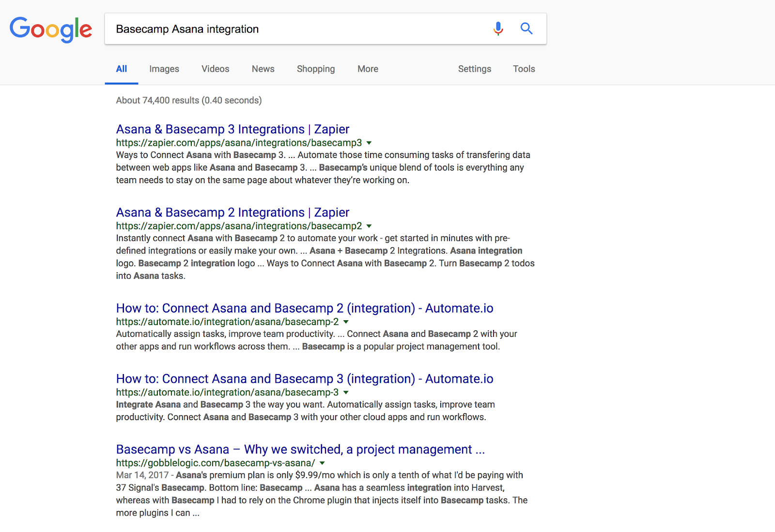Click the About 74,400 results text

[189, 100]
